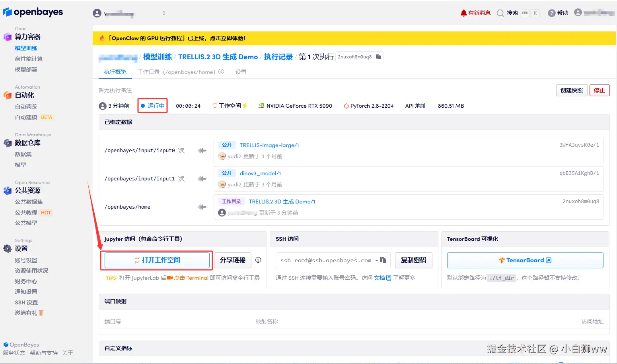Screen dimensions: 617x364
Task: Open the user avatar menu at top right
Action: click(x=578, y=13)
